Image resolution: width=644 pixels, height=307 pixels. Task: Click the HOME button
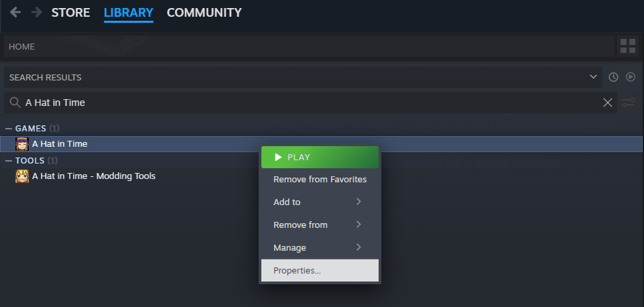click(x=310, y=46)
